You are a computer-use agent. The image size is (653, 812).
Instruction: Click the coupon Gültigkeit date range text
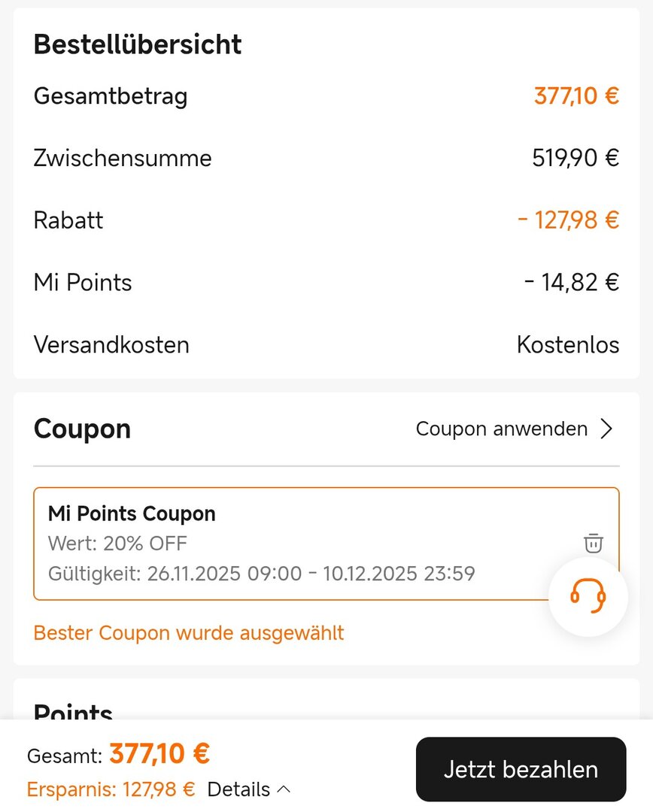coord(262,574)
